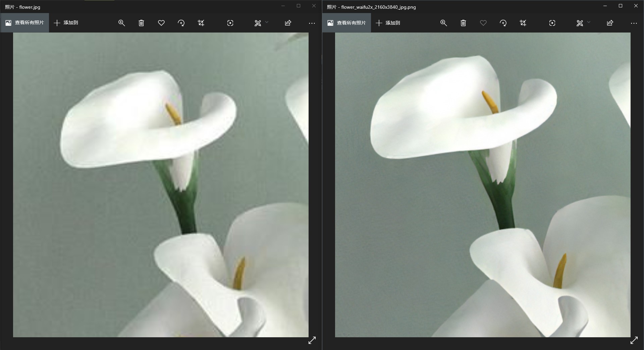The width and height of the screenshot is (644, 350).
Task: Zoom icon in flower.jpg window
Action: coord(121,23)
